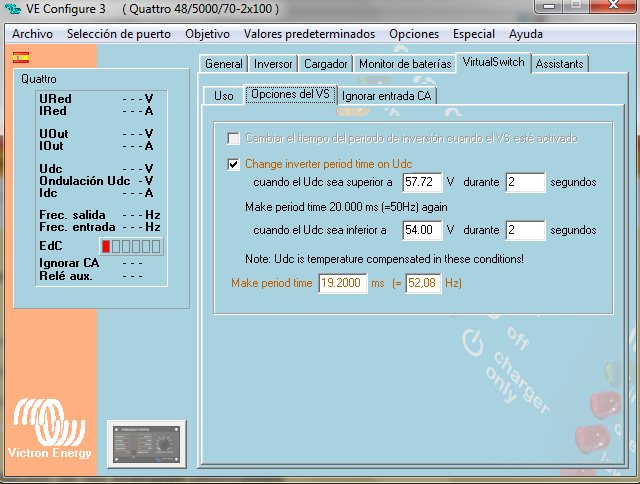Open Valores predeterminados menu

(309, 34)
